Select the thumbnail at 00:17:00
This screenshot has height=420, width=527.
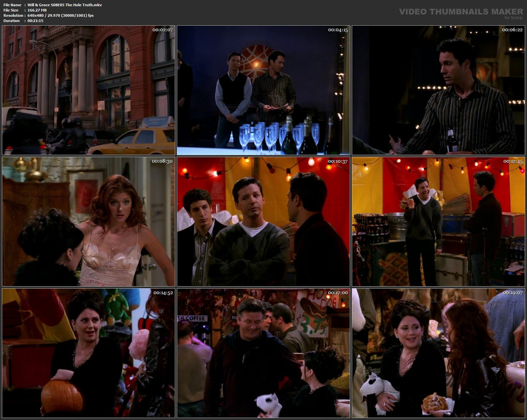[264, 353]
